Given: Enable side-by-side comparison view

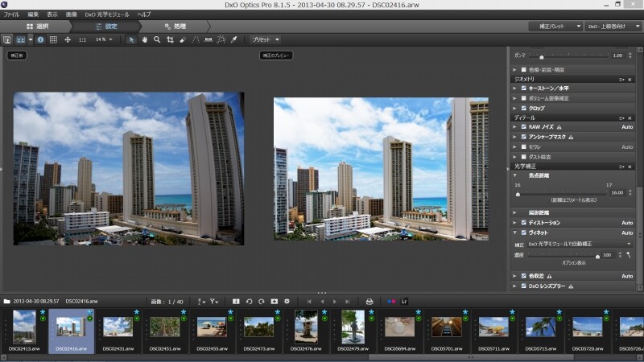Looking at the screenshot, I should click(x=21, y=39).
